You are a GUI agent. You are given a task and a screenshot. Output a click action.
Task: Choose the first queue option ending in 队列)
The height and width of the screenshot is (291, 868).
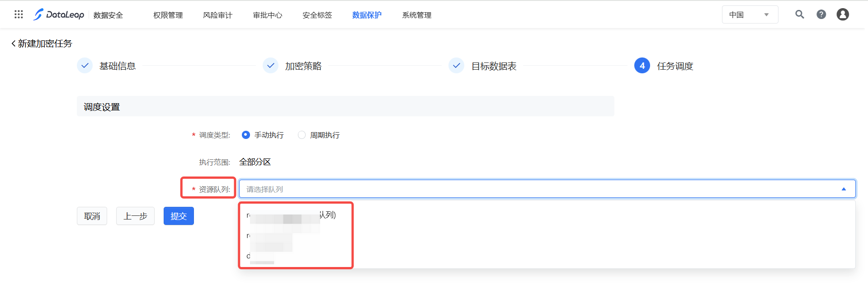[x=547, y=215]
